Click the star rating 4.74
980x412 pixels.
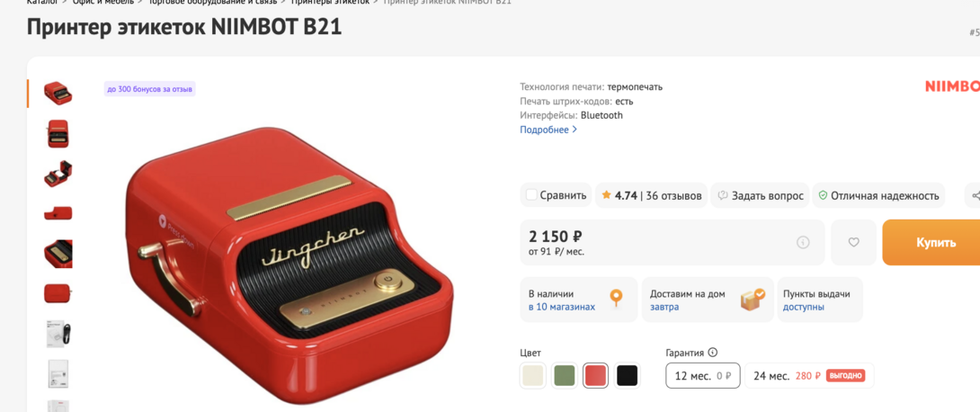click(x=619, y=196)
